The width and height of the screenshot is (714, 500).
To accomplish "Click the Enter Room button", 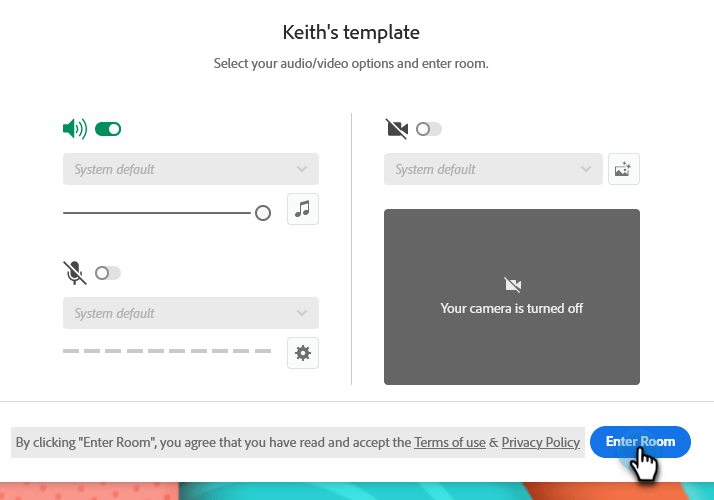I will click(640, 442).
